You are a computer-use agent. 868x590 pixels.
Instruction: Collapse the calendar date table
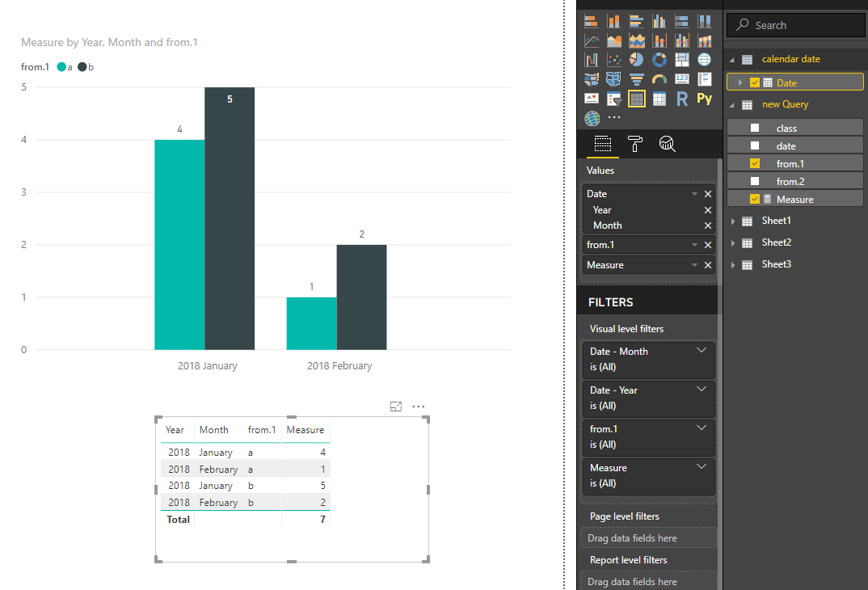[x=732, y=60]
